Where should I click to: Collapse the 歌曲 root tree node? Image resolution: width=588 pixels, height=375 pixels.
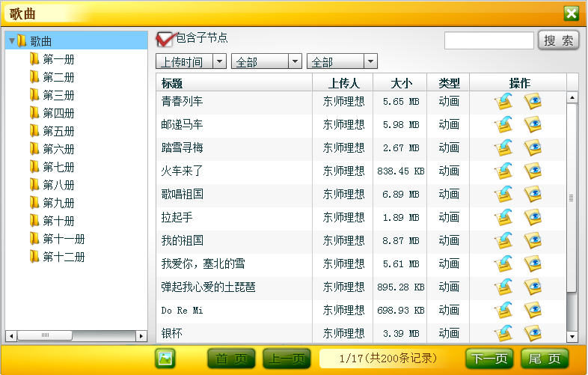(x=11, y=41)
